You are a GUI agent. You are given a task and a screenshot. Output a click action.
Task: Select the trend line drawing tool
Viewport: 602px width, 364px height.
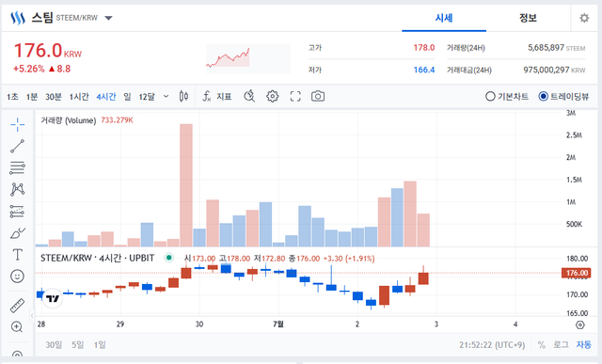tap(17, 147)
